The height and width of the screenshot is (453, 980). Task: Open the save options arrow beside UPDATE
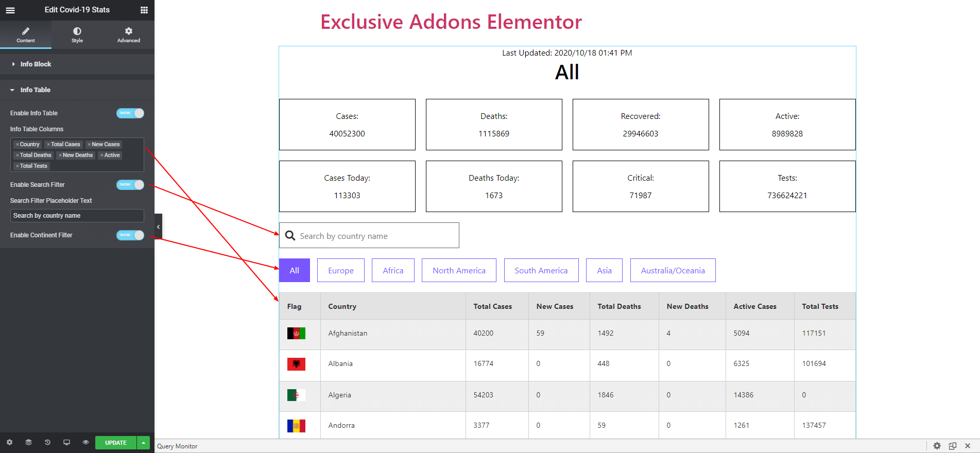(x=143, y=443)
